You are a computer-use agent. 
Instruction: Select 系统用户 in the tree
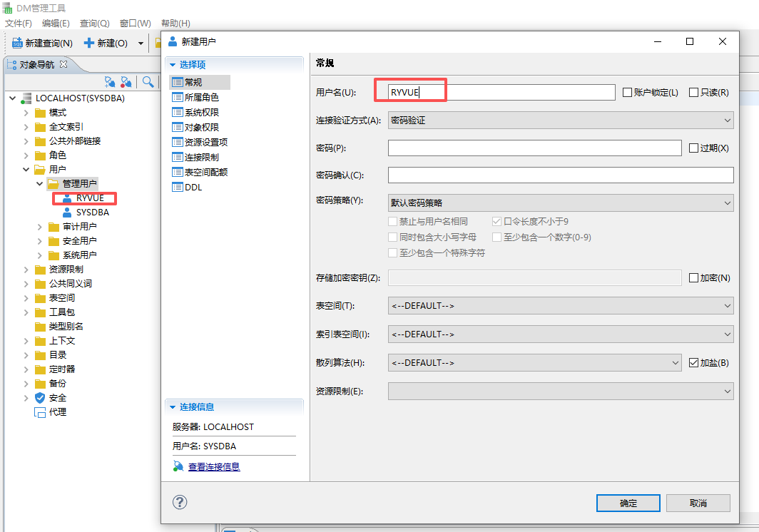(x=79, y=255)
